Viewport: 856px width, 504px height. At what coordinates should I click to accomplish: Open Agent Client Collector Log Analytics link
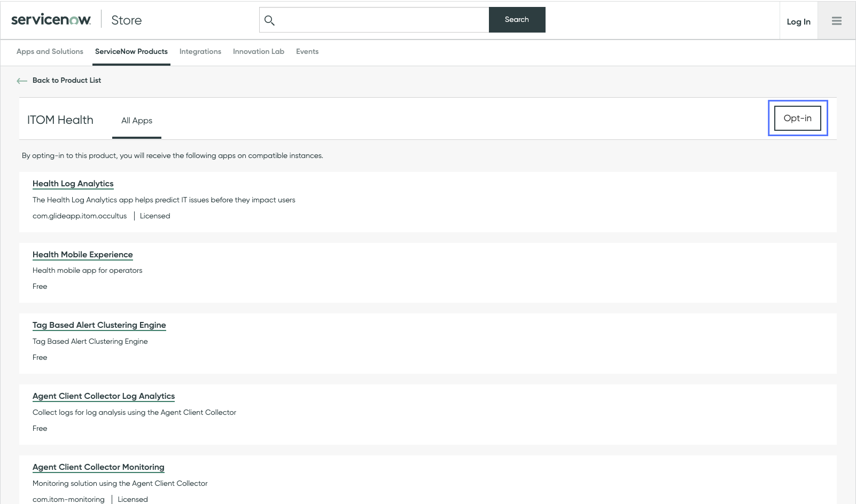[x=104, y=396]
